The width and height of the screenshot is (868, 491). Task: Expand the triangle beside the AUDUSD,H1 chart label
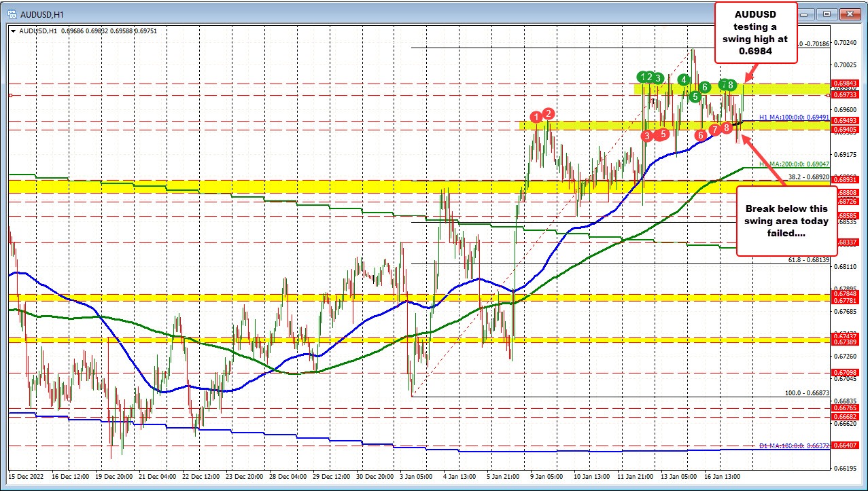point(13,31)
